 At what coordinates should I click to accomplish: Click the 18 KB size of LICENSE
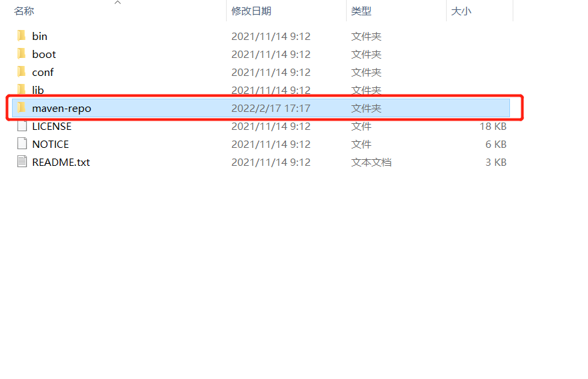pos(493,126)
